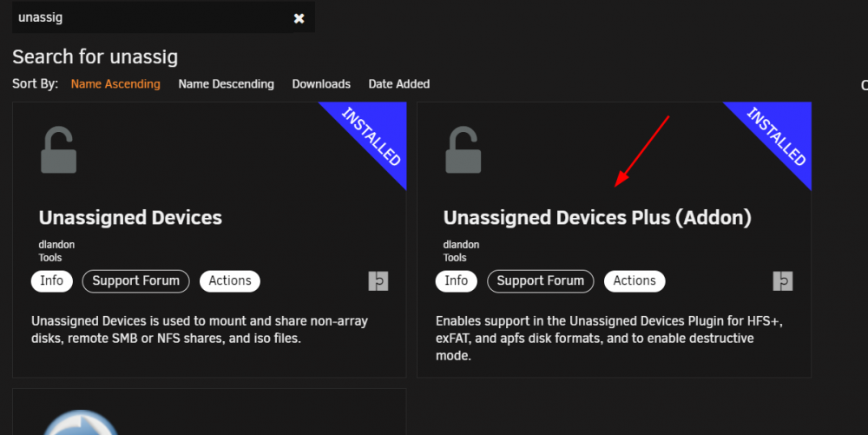This screenshot has height=435, width=868.
Task: Clear the search box with the X icon
Action: pyautogui.click(x=299, y=18)
